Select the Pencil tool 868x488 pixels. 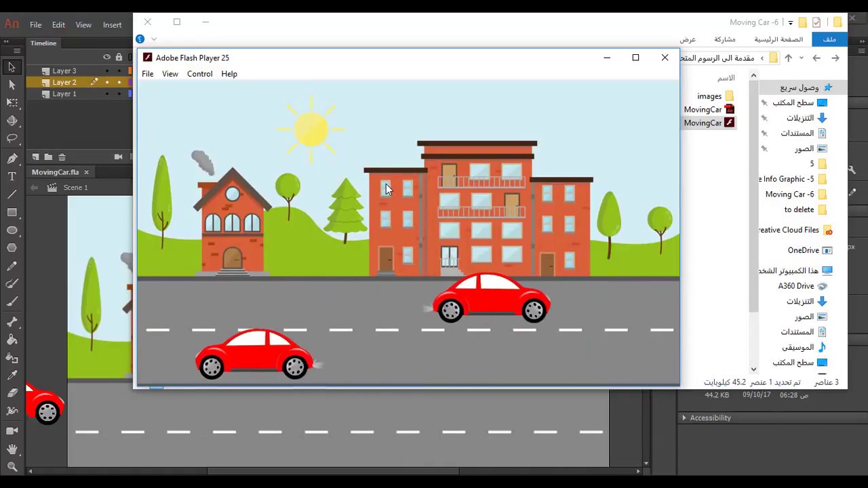12,266
